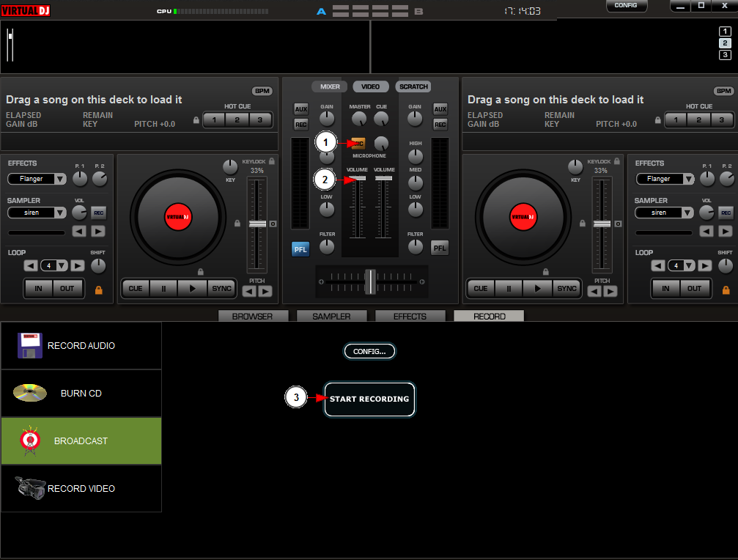Open left deck loop length dropdown
Image resolution: width=738 pixels, height=560 pixels.
[54, 266]
